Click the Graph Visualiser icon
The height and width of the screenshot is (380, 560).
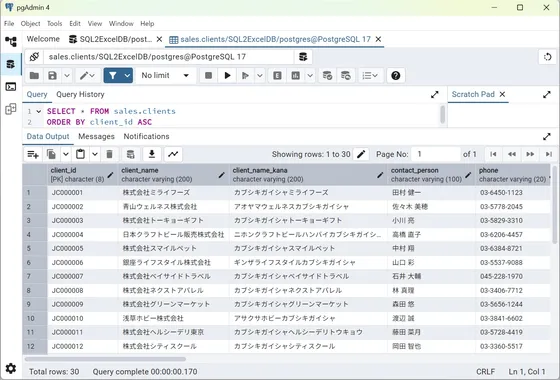click(x=173, y=154)
